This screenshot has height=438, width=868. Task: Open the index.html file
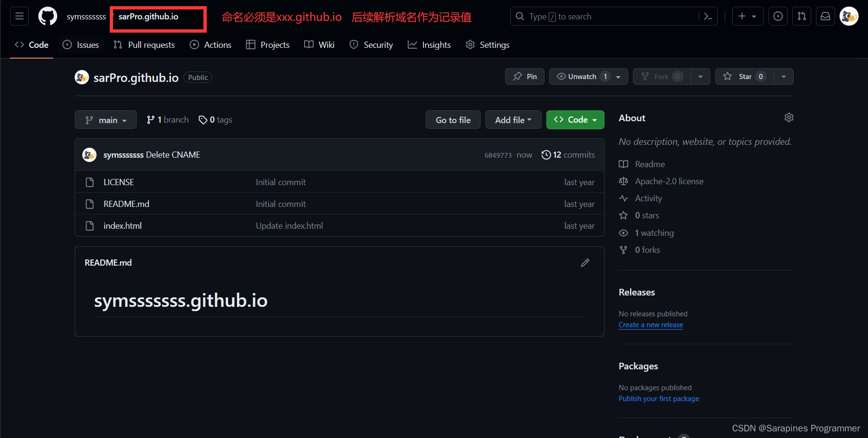[122, 225]
